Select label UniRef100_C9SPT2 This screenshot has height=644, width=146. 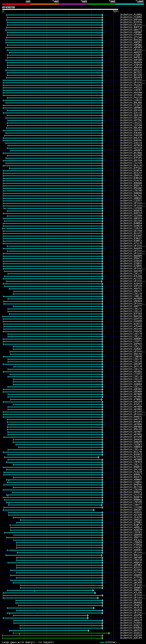(131, 342)
